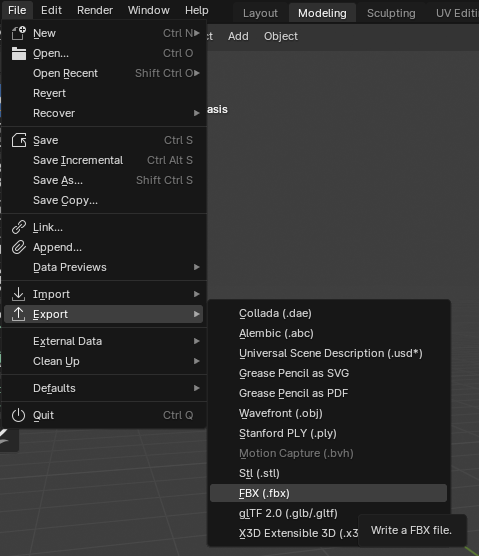Expand the New submenu arrow
The image size is (479, 556).
(x=197, y=33)
